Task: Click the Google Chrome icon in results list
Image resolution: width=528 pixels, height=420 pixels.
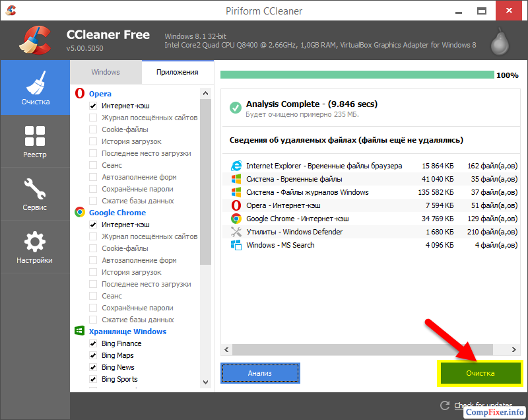Action: pos(236,219)
